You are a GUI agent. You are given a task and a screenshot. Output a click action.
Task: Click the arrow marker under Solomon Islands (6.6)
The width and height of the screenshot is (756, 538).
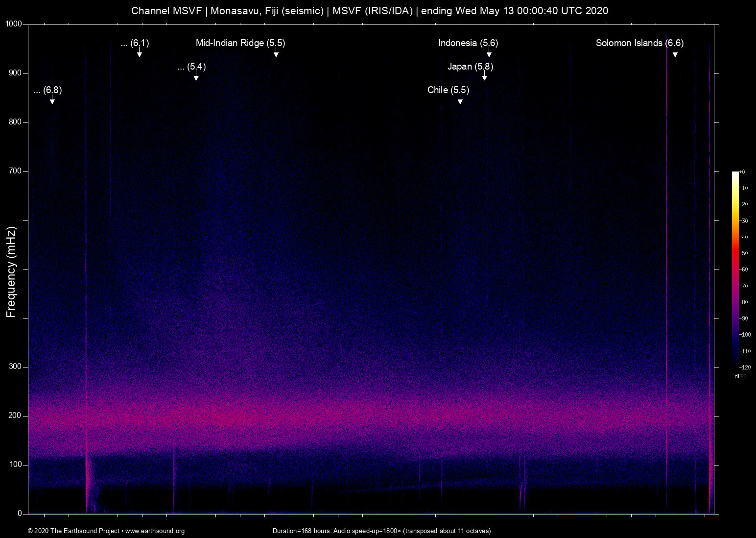(x=675, y=53)
